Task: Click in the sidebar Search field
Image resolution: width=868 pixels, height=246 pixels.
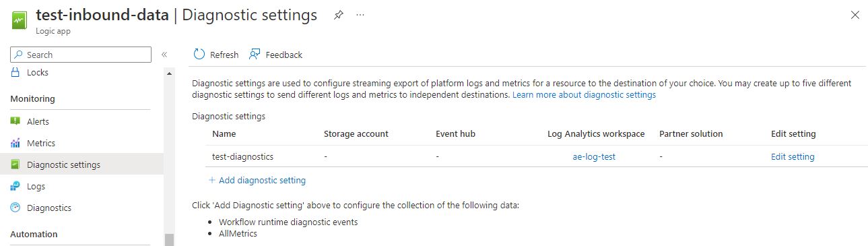Action: (x=81, y=55)
